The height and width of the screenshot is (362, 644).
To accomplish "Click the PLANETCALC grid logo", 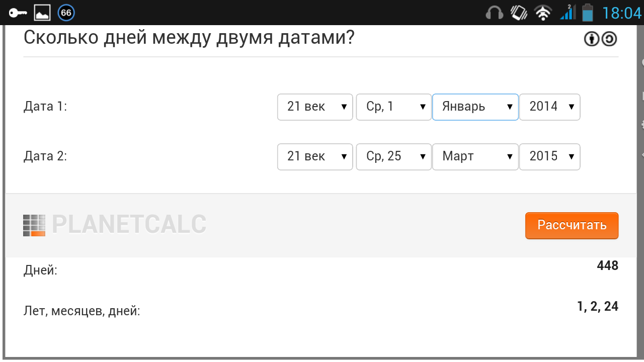I will [x=34, y=225].
